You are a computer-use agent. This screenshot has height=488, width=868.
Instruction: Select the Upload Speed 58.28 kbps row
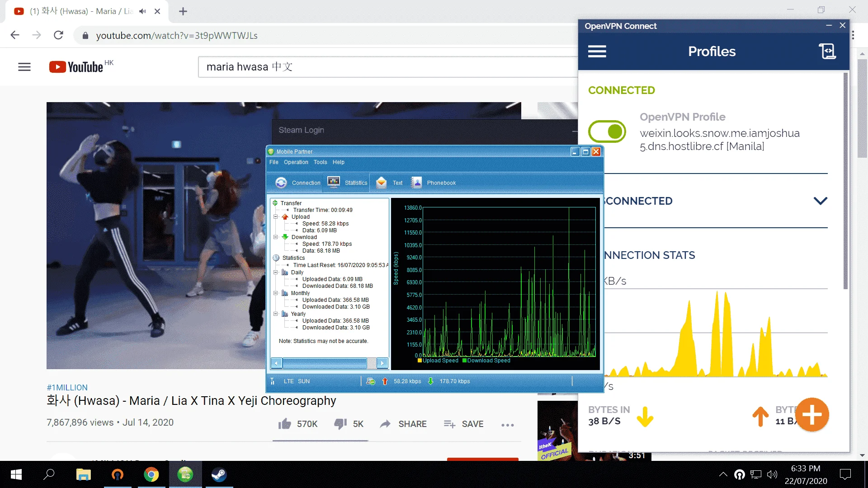click(325, 224)
